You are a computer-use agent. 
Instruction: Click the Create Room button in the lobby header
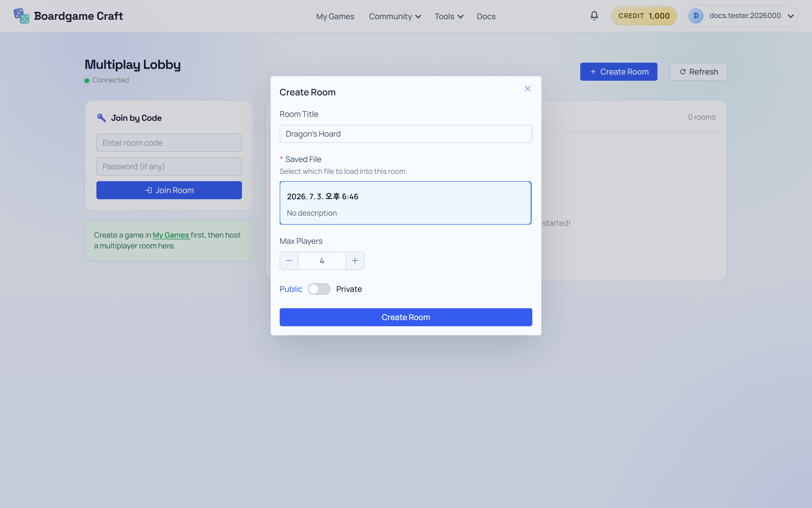coord(619,72)
